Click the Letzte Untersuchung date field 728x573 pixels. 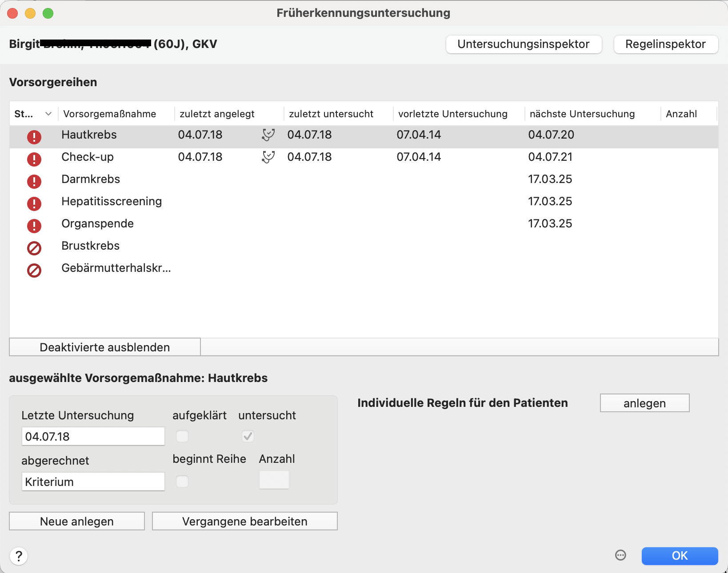point(93,436)
